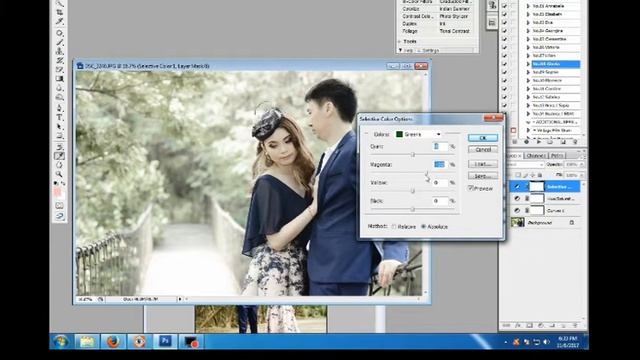Viewport: 640px width, 360px height.
Task: Select the Slice tool
Action: tap(60, 21)
